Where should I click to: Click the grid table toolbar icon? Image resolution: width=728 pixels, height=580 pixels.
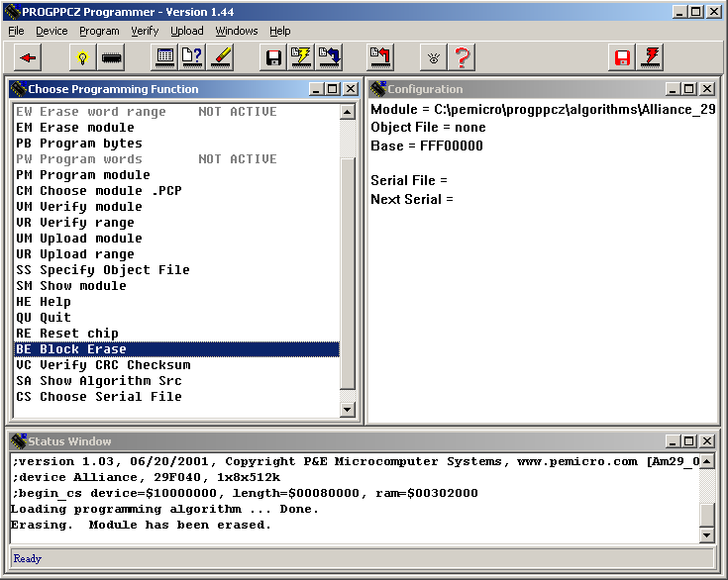click(164, 57)
